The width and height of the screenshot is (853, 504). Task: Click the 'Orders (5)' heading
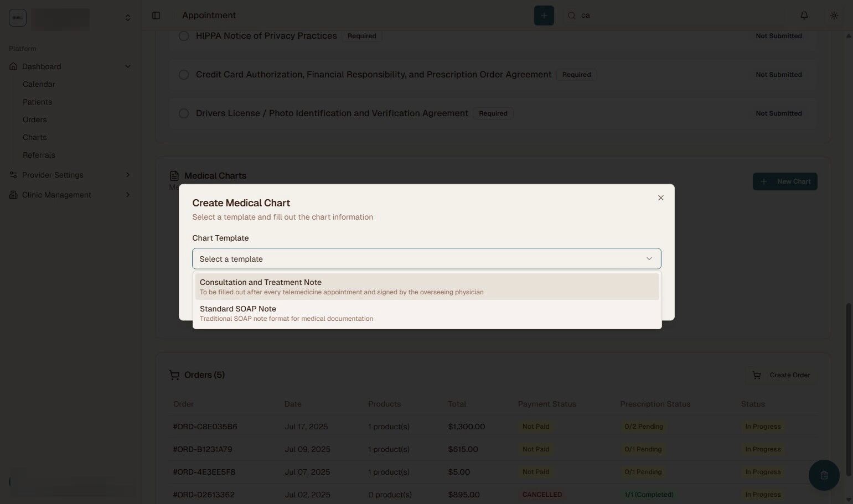click(x=204, y=375)
